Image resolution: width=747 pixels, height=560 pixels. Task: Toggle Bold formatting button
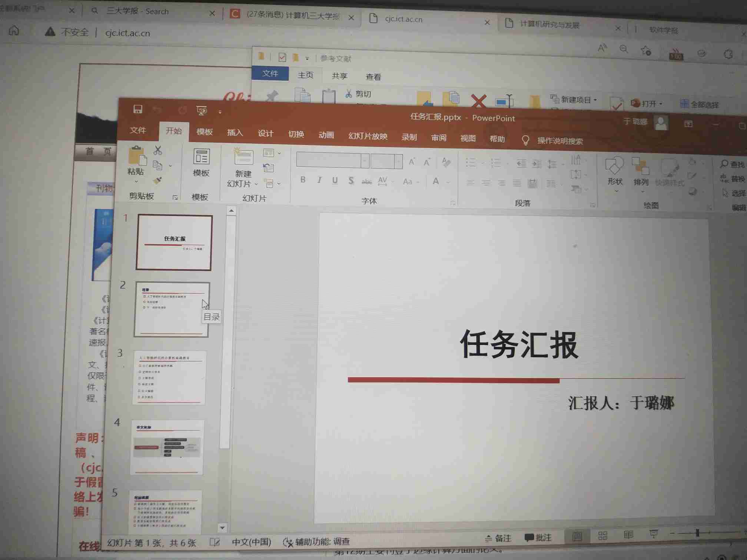[303, 180]
